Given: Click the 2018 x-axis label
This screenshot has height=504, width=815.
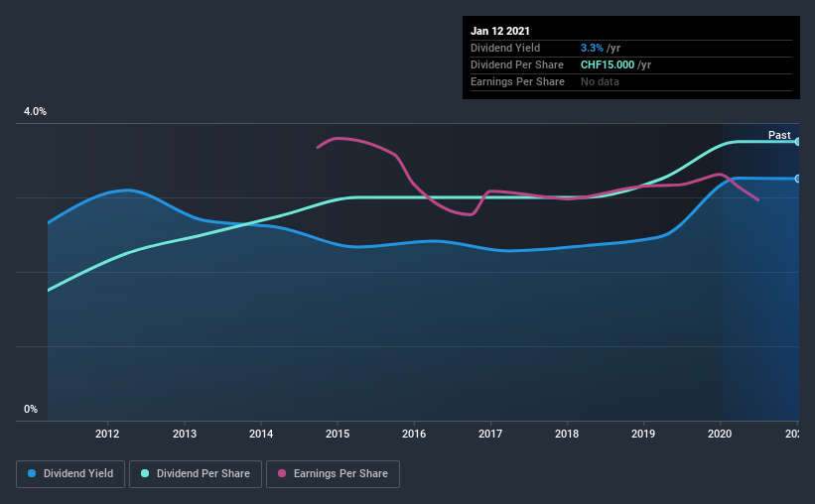Looking at the screenshot, I should [x=567, y=434].
